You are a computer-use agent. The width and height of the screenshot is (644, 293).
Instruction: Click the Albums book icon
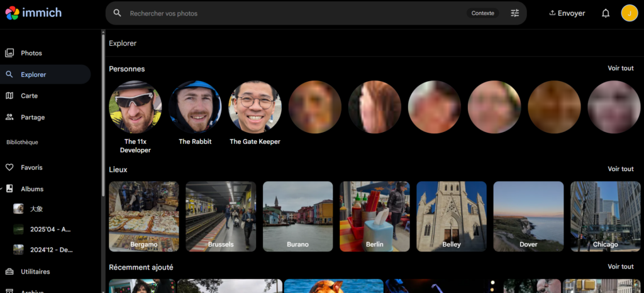(x=9, y=189)
